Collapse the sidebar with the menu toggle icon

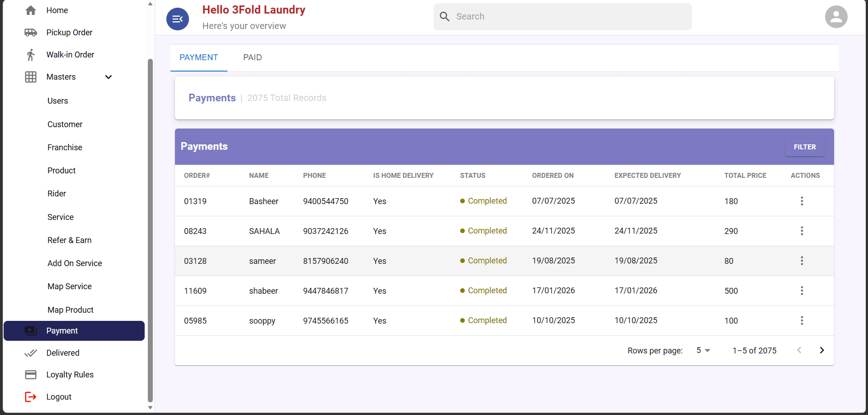coord(178,19)
